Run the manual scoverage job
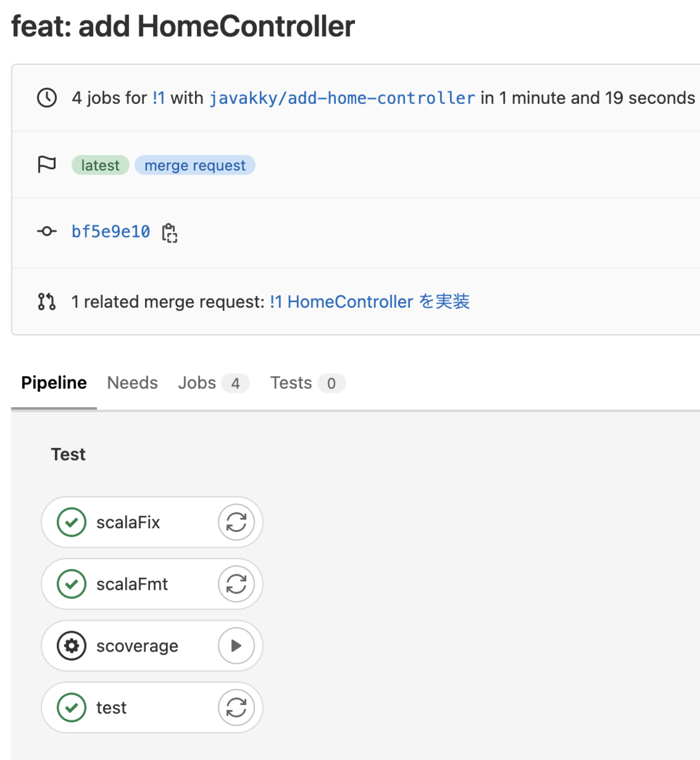 coord(236,646)
